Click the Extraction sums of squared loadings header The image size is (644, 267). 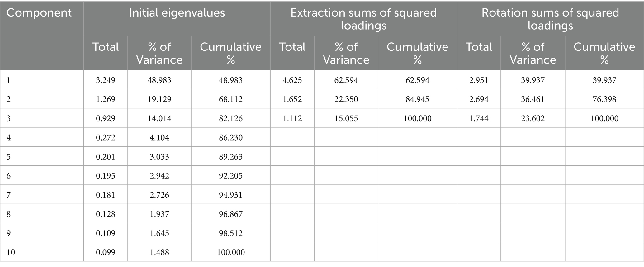coord(363,19)
